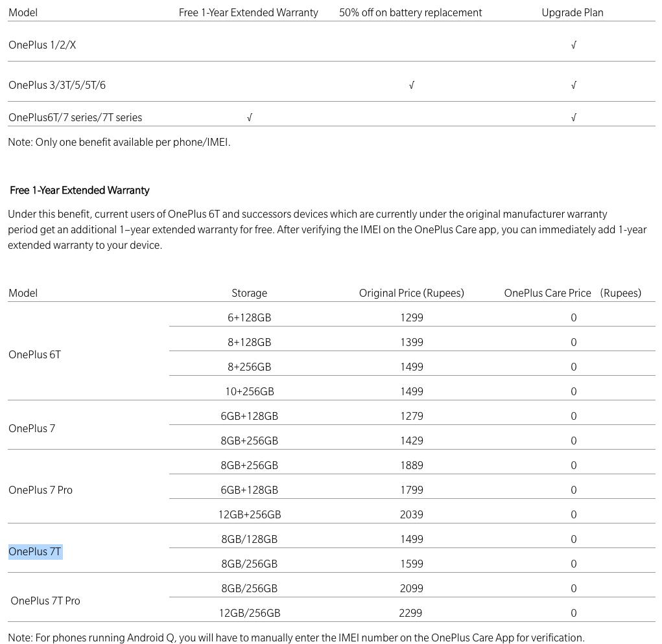The height and width of the screenshot is (644, 662).
Task: Click Care Price '0' in the 6+128GB row
Action: click(573, 317)
